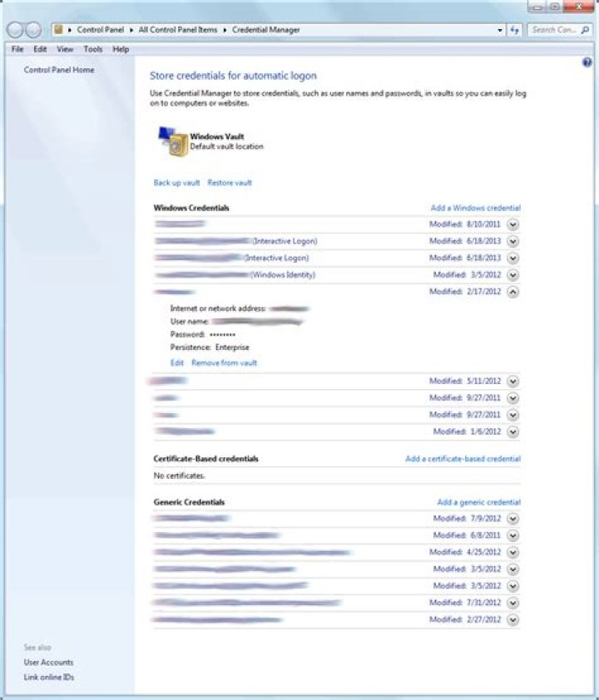Click the Persistence Enterprise text

(210, 348)
